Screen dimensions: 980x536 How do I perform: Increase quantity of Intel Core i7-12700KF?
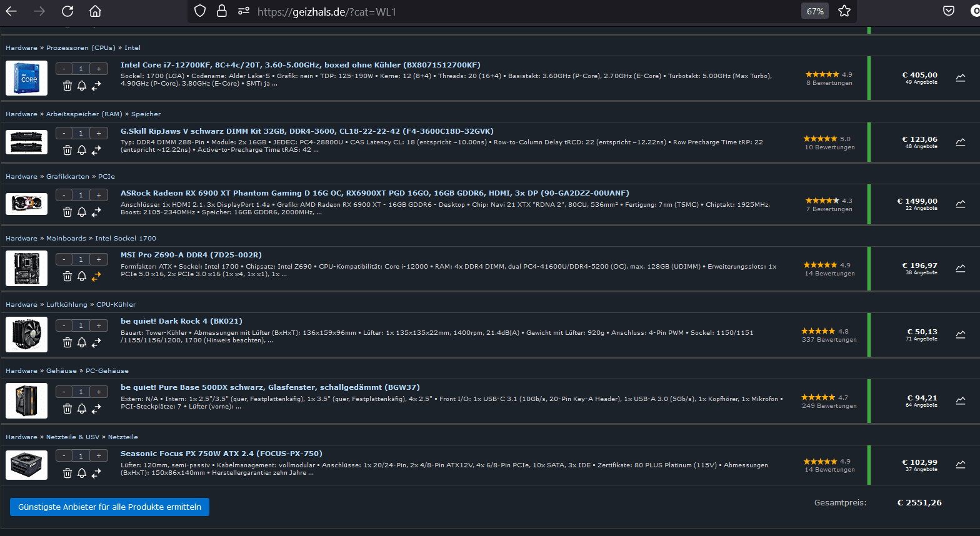[99, 69]
